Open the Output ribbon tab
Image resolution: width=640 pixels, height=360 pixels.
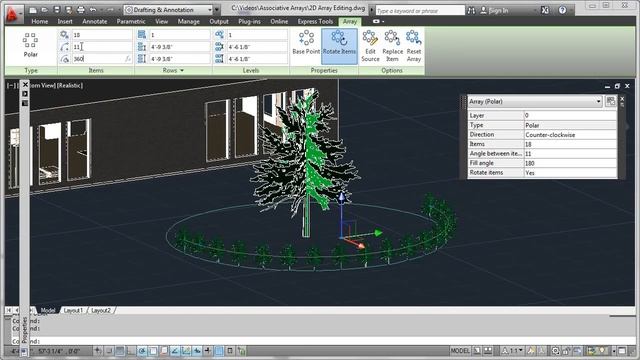coord(219,21)
